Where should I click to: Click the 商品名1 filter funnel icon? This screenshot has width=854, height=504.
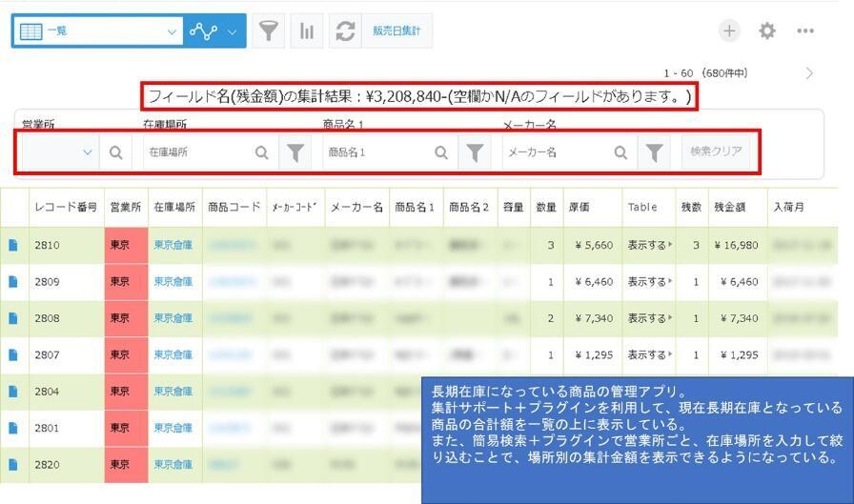[x=475, y=152]
